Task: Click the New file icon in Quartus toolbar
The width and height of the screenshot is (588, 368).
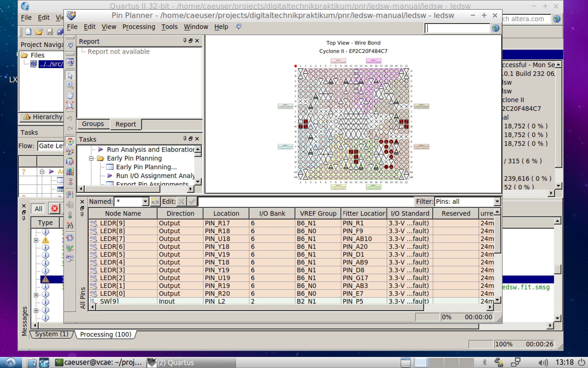Action: (29, 32)
